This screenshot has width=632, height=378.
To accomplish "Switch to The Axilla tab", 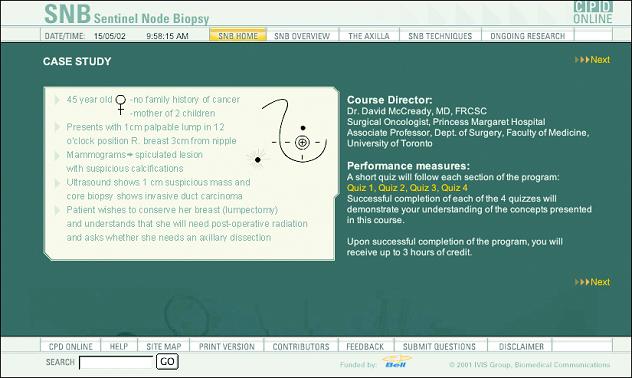I will [369, 36].
